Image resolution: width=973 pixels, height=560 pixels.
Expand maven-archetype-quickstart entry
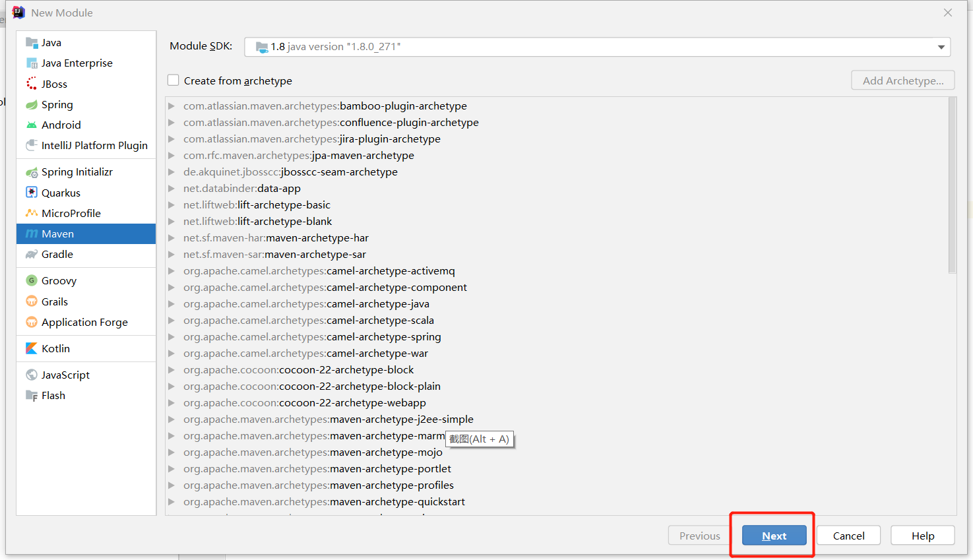point(172,502)
